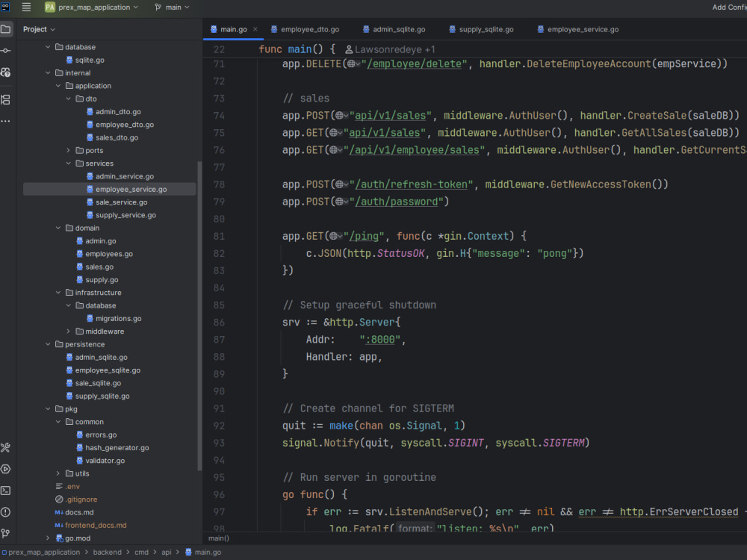Click main() in the editor breadcrumb
Screen dimensions: 747x560
(219, 538)
